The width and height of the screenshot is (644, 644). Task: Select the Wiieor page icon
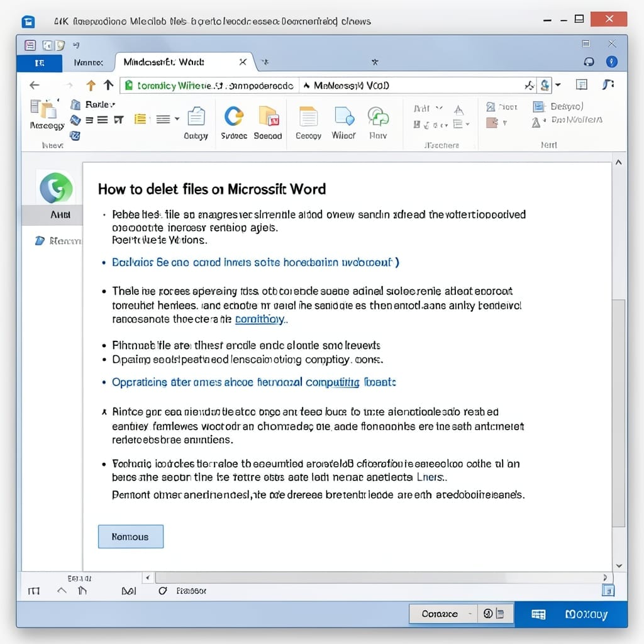click(x=344, y=116)
